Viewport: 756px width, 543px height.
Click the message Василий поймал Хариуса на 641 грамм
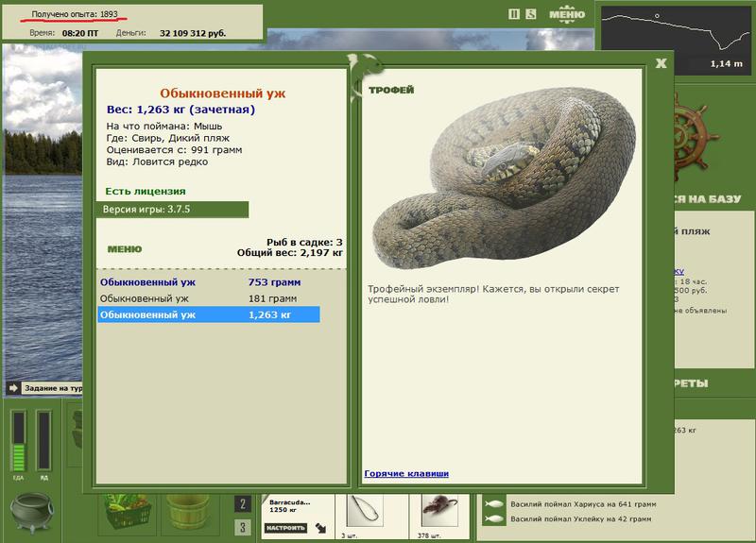point(583,504)
